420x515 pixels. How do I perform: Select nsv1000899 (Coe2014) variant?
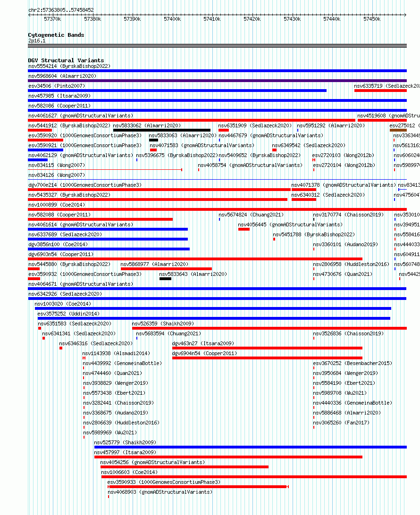pos(57,205)
